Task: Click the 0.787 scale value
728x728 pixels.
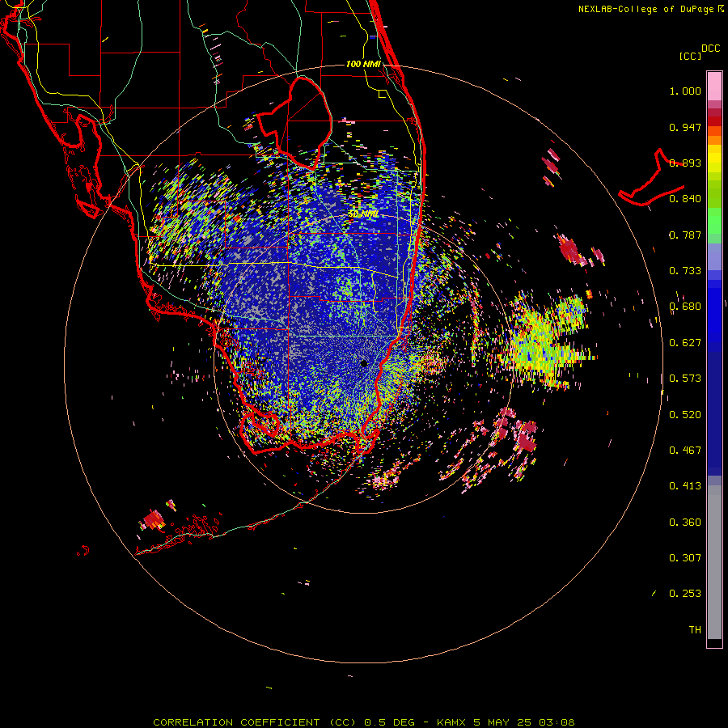Action: [685, 235]
